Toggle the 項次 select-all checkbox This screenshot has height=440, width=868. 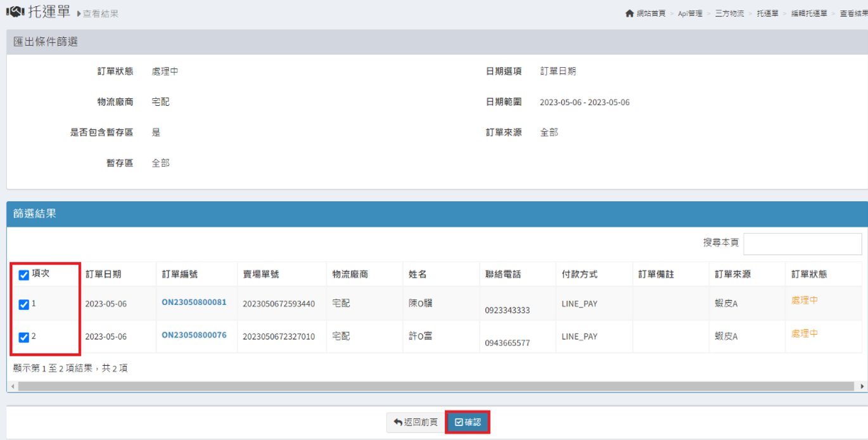tap(24, 275)
